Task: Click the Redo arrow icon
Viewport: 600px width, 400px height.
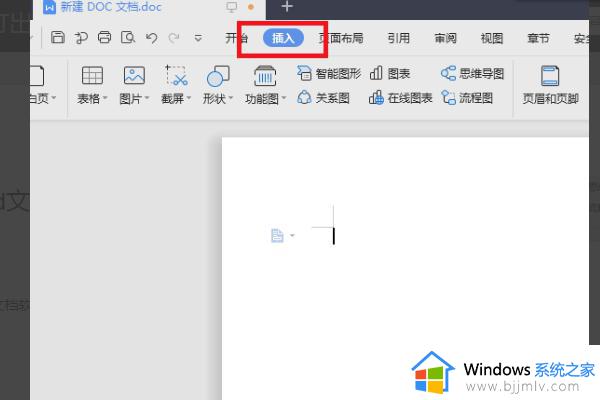Action: (174, 38)
